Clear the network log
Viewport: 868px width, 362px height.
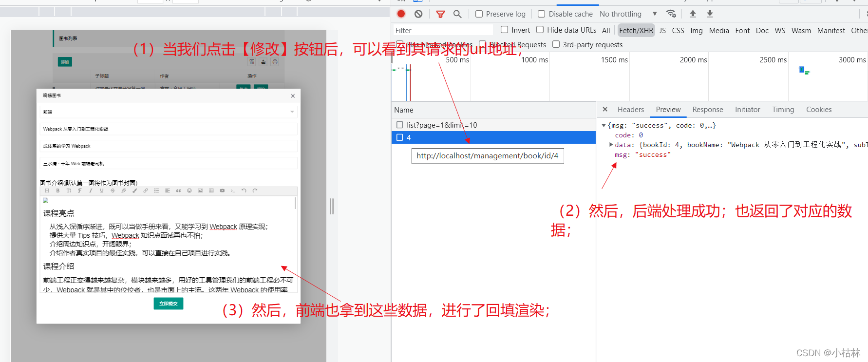click(x=418, y=14)
